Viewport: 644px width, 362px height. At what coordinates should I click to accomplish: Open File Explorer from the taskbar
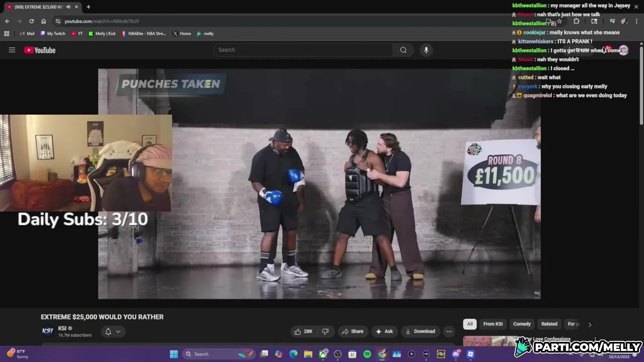pos(308,354)
